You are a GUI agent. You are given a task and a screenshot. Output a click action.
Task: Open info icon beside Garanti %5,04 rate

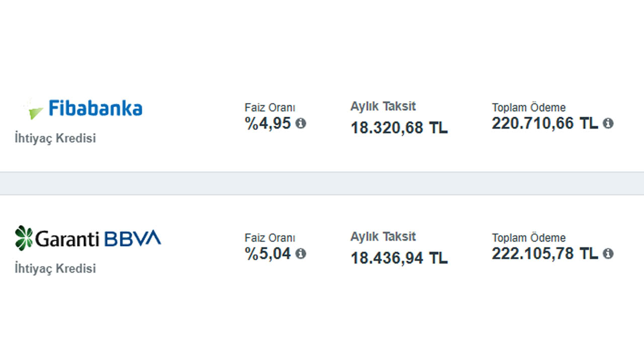tap(301, 253)
